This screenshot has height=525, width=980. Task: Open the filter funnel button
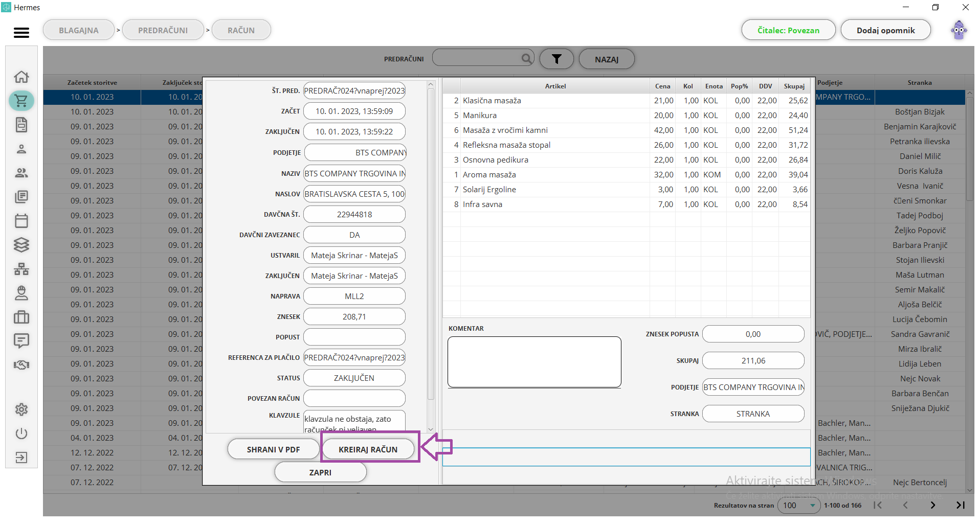(x=556, y=59)
